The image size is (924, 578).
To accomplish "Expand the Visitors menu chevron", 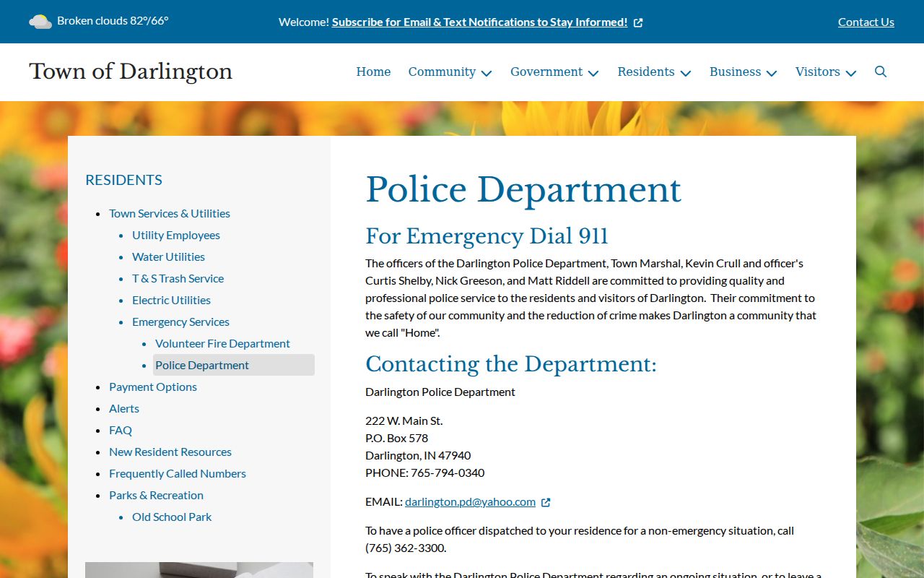I will (x=851, y=73).
